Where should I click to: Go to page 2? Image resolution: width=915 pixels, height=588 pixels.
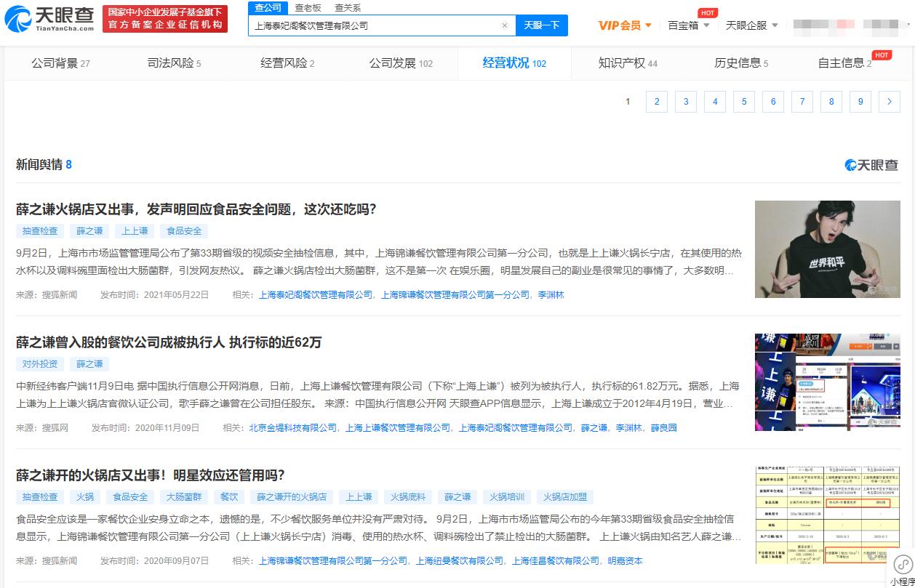(657, 102)
